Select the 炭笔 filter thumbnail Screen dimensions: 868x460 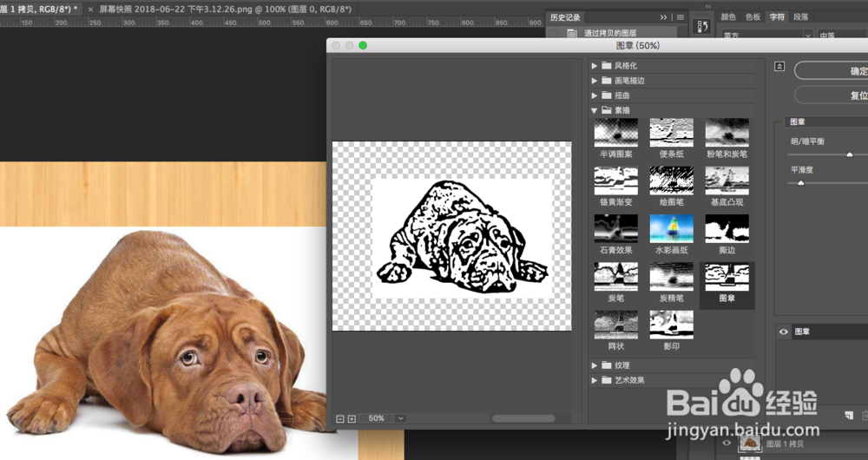click(615, 277)
